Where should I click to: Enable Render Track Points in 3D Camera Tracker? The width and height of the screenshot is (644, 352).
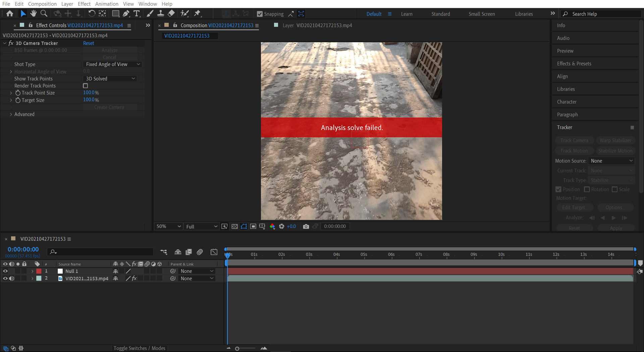point(85,85)
